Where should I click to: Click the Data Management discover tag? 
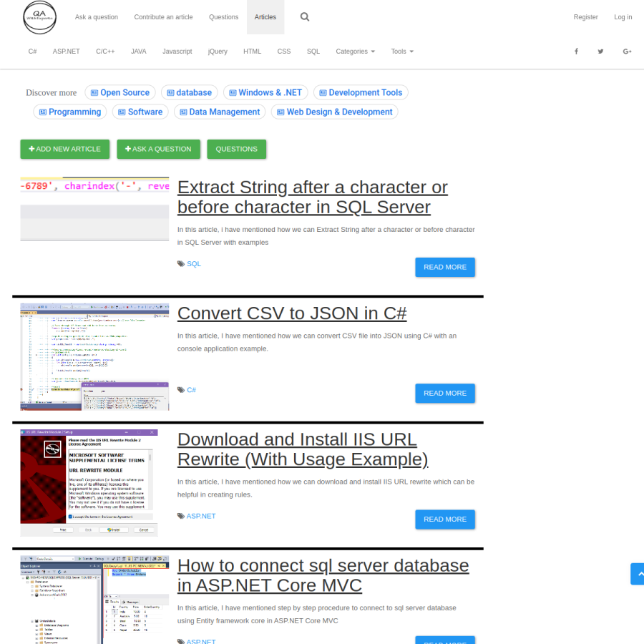pos(220,112)
